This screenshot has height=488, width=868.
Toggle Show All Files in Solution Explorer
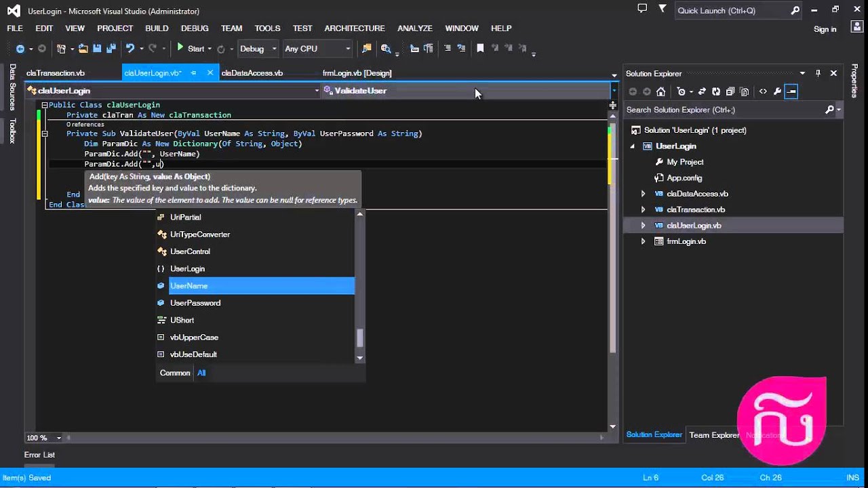pos(744,91)
